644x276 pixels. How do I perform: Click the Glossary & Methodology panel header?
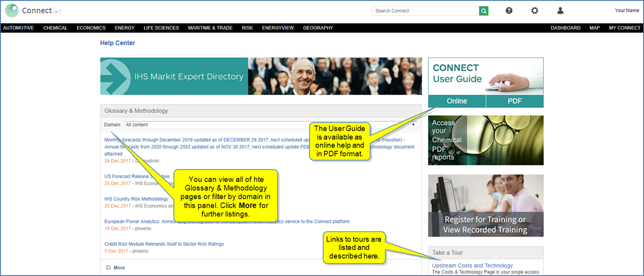[261, 111]
